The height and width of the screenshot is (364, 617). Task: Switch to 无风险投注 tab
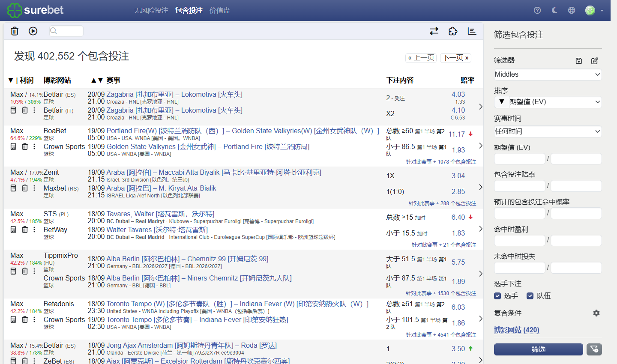pos(151,10)
